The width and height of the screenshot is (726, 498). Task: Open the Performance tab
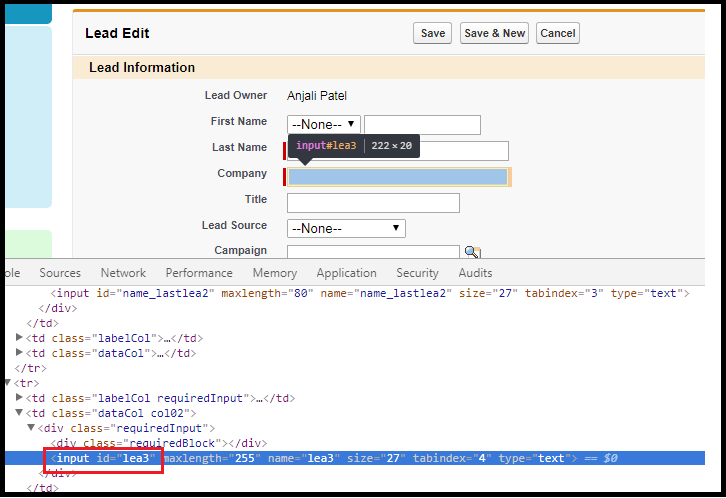199,273
